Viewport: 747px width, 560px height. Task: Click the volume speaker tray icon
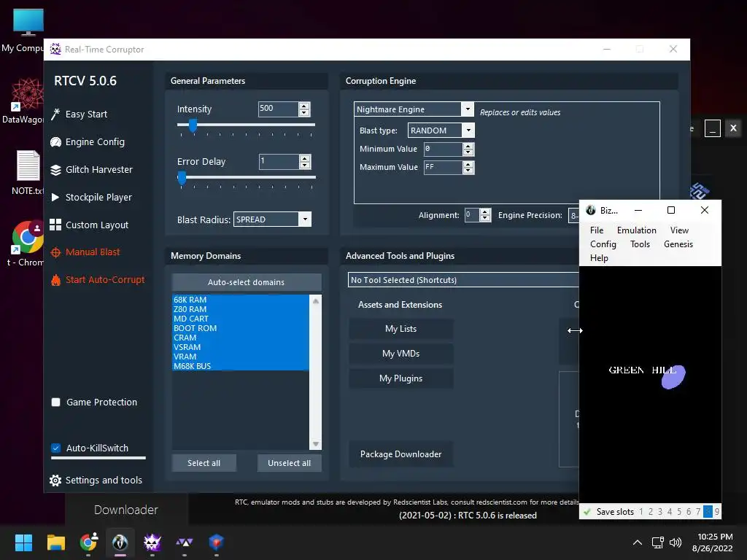[x=675, y=542]
